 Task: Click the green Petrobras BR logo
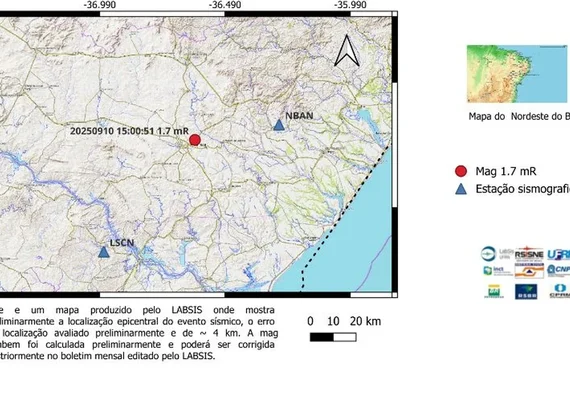494,291
